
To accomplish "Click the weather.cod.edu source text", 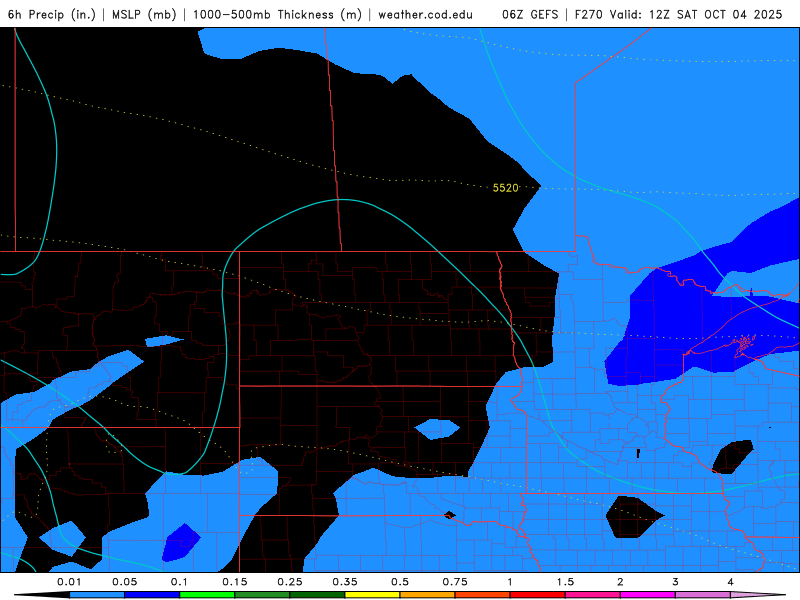I will 426,14.
